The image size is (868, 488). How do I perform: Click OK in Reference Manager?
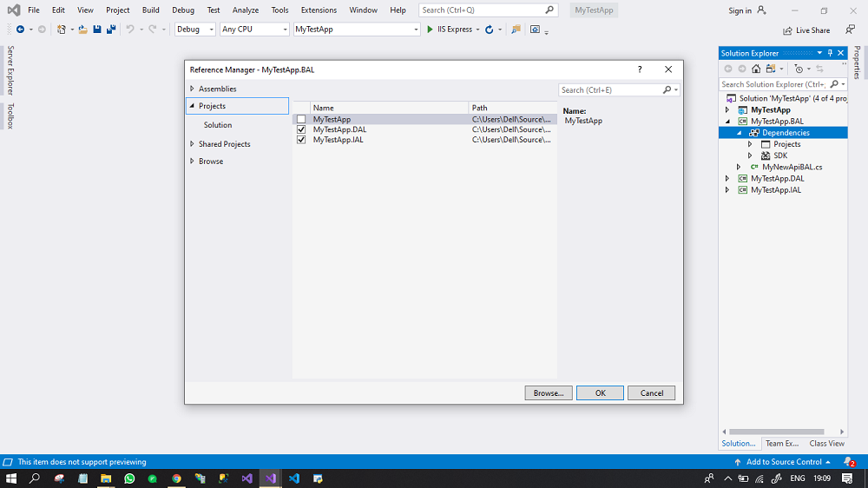(x=600, y=392)
